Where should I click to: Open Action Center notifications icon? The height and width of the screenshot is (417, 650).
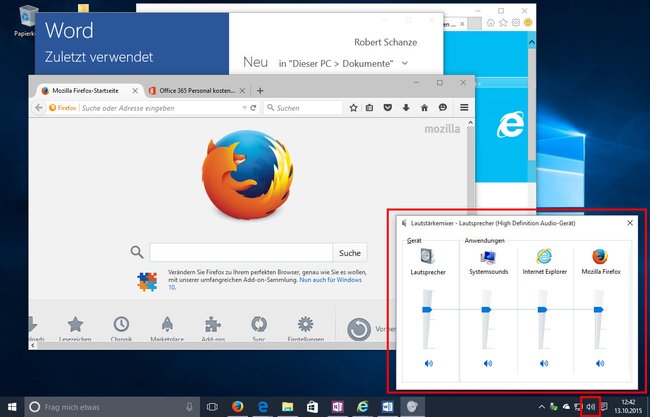(x=604, y=407)
